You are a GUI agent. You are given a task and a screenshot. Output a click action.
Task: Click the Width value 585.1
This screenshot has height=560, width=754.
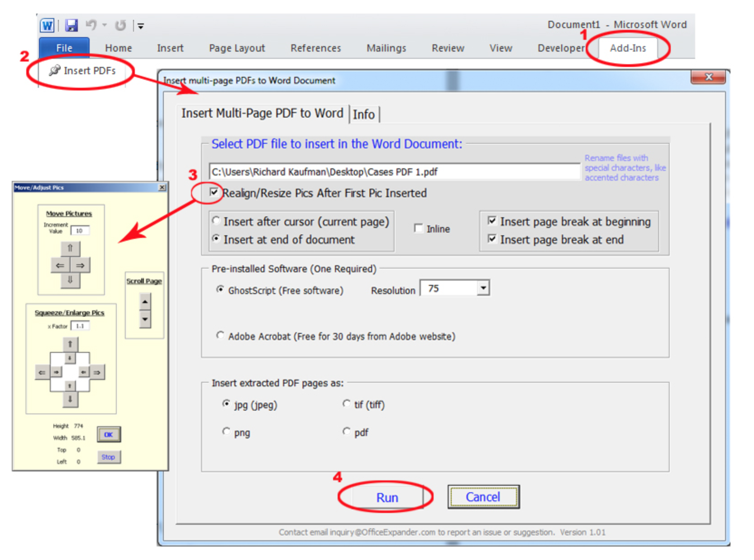(x=78, y=438)
